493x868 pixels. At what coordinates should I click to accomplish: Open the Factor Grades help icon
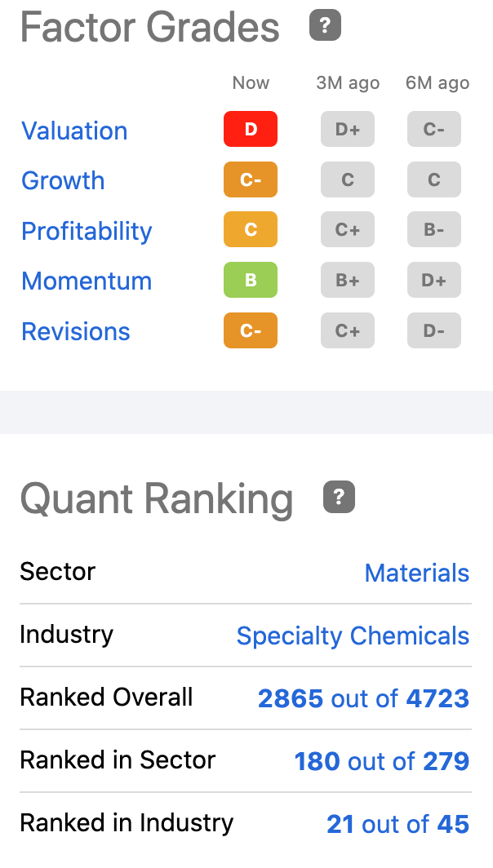coord(324,24)
